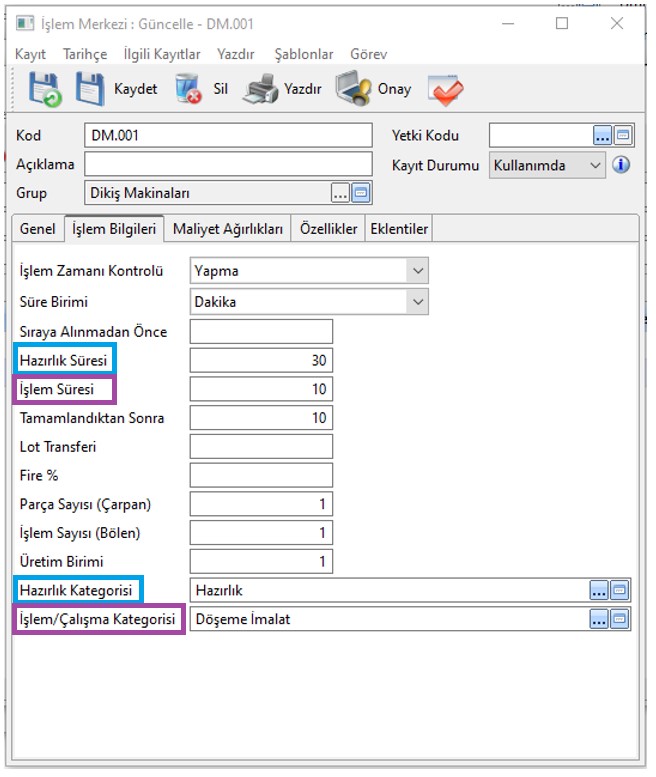Open the Tarihçe menu

[x=85, y=54]
